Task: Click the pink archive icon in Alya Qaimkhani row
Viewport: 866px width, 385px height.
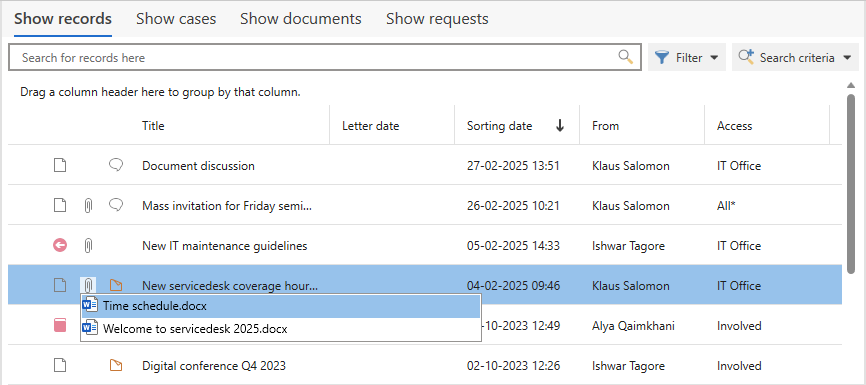Action: coord(60,325)
